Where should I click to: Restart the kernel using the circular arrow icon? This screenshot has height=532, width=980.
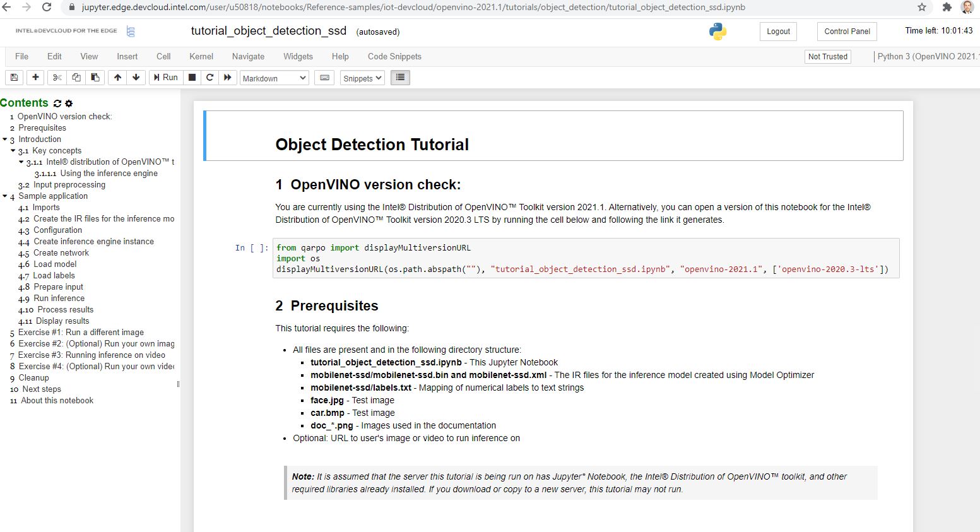pos(210,78)
